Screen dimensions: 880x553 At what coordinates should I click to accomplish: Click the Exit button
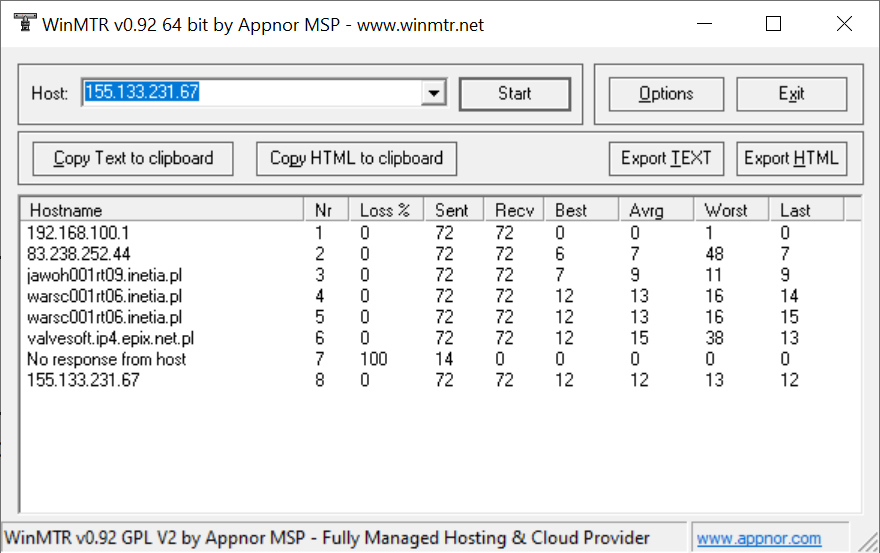point(791,94)
